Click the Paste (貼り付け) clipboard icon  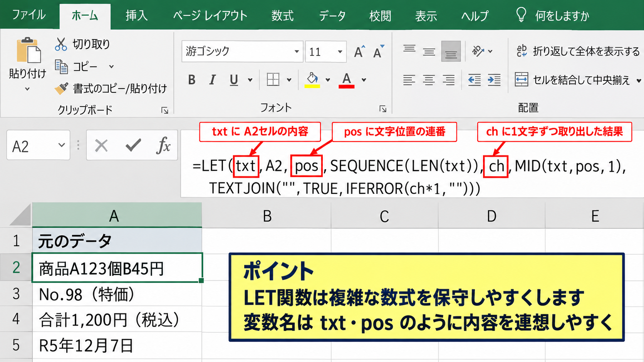[x=28, y=50]
